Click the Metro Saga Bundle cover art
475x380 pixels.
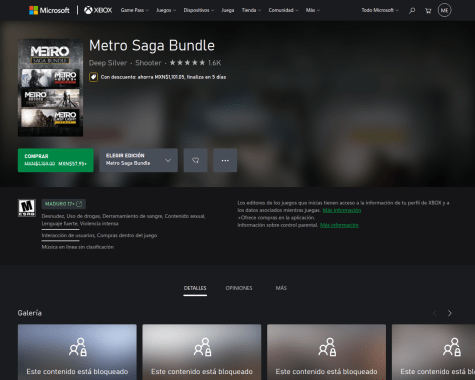(x=50, y=88)
